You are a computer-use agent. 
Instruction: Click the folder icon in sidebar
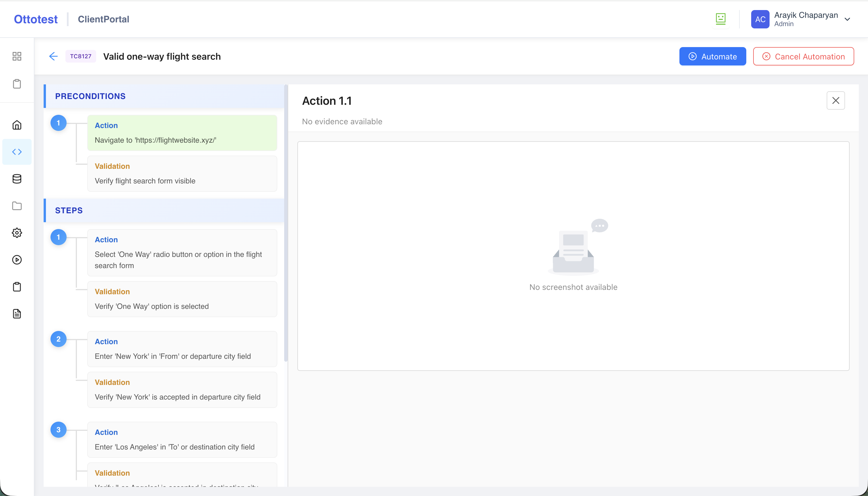17,206
